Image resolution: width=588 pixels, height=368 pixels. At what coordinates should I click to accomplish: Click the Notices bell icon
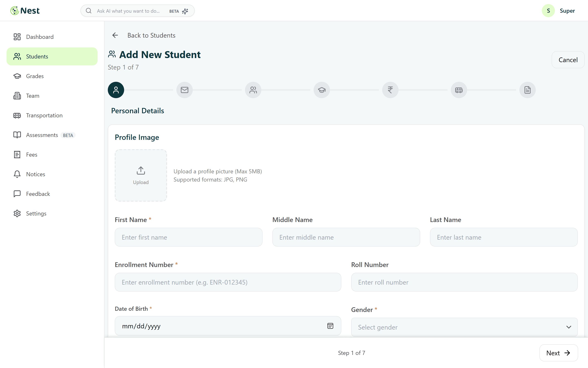click(17, 174)
